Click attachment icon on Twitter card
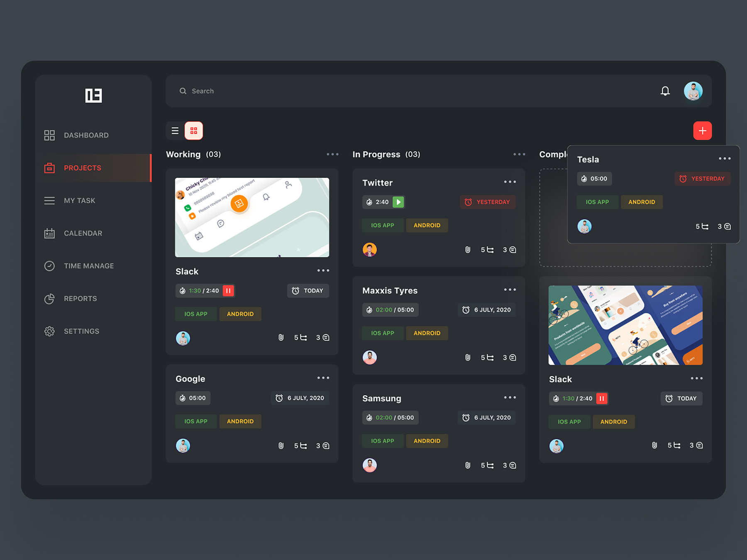Screen dimensions: 747x560 468,250
